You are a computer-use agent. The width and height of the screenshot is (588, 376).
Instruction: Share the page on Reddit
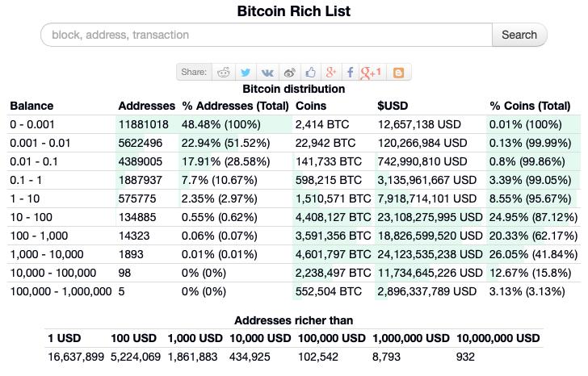[x=224, y=73]
